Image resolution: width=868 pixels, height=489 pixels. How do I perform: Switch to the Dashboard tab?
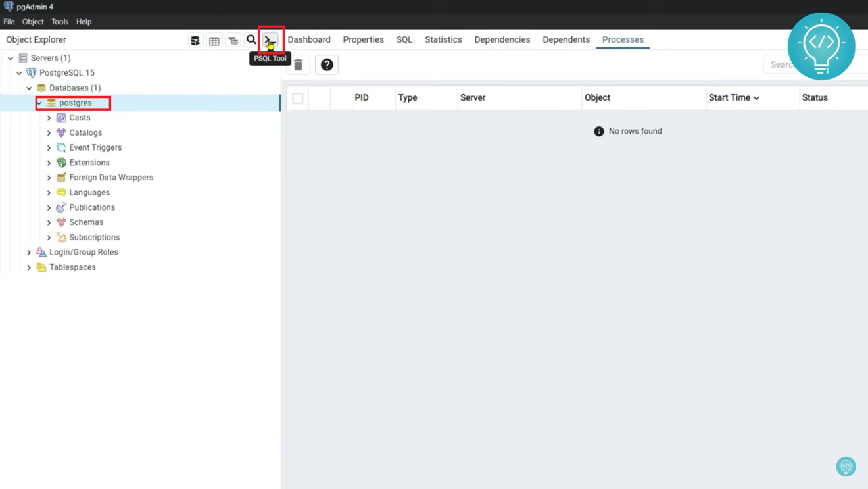(x=309, y=39)
